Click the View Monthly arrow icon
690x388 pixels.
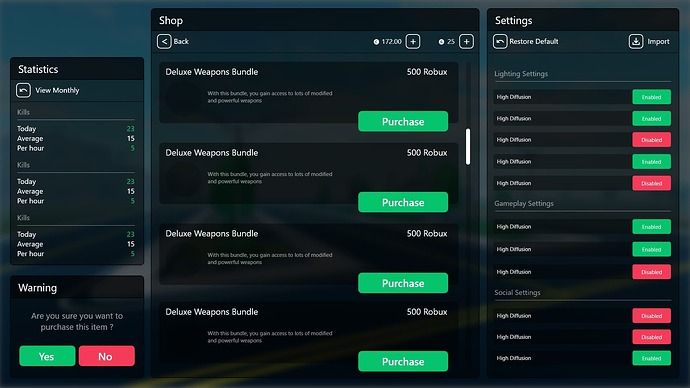(23, 90)
